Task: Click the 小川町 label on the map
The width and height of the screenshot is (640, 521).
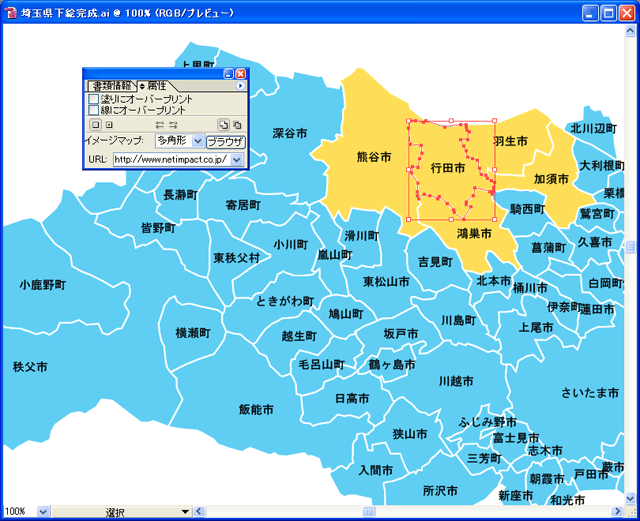Action: (291, 245)
